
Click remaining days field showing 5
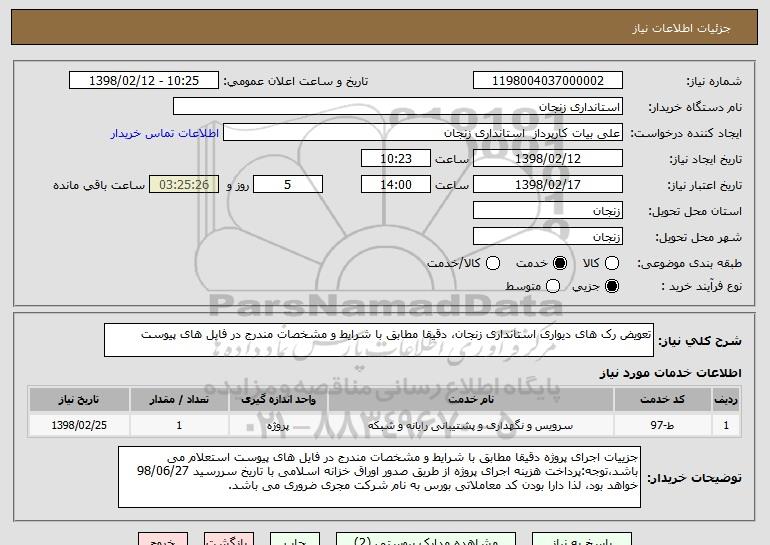288,185
